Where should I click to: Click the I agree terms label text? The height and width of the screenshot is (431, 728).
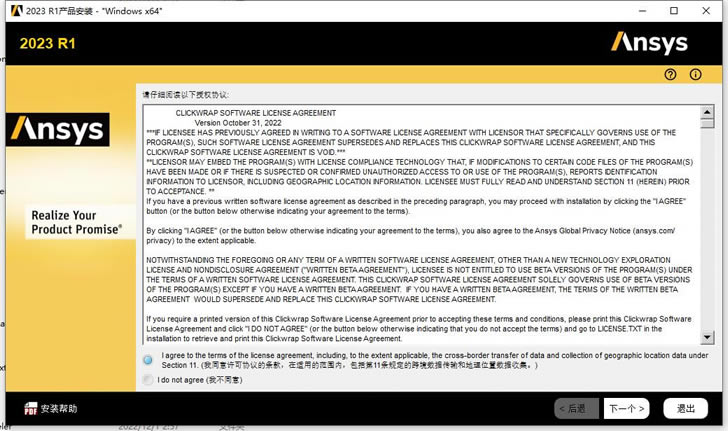pos(435,360)
